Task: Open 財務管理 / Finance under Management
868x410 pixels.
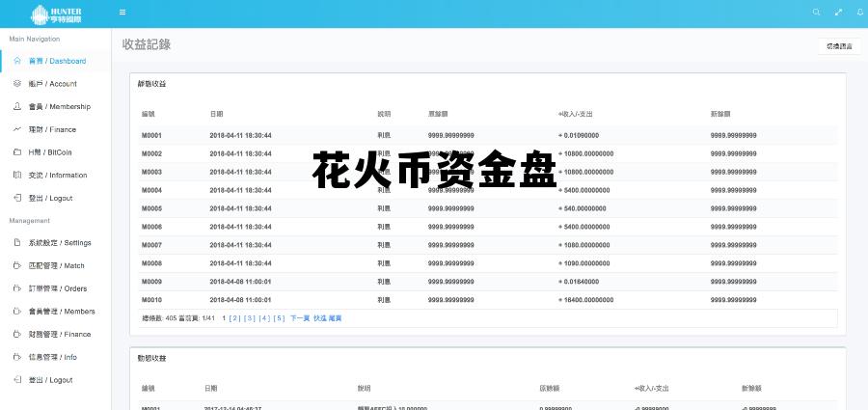Action: click(x=59, y=334)
